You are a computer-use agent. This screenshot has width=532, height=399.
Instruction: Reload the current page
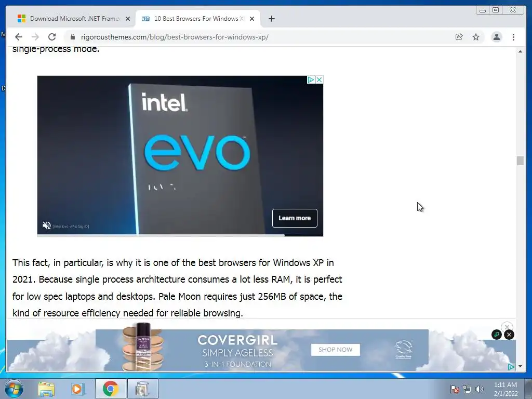click(x=52, y=37)
